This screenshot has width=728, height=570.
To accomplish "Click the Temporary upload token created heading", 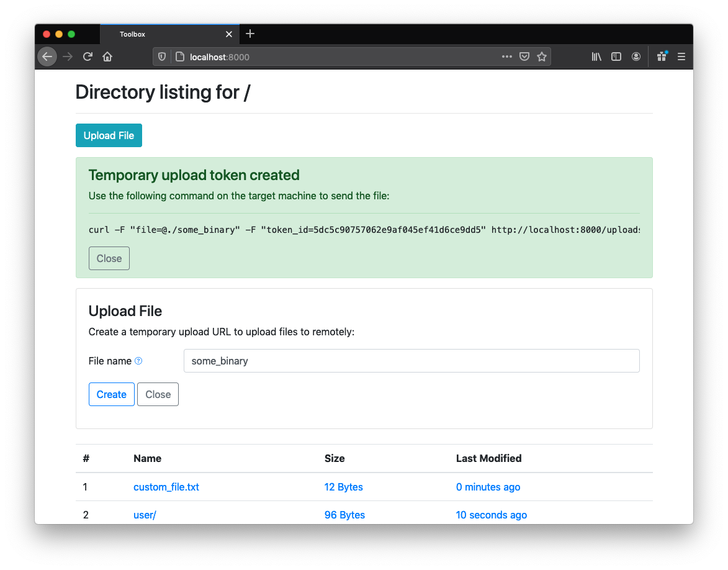I will (194, 175).
